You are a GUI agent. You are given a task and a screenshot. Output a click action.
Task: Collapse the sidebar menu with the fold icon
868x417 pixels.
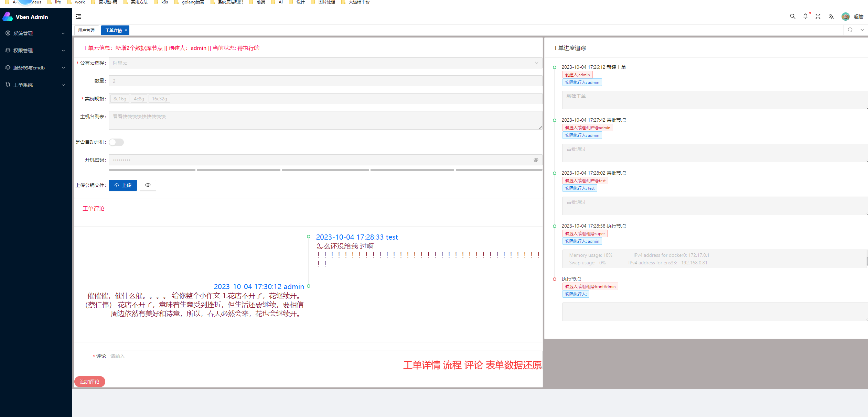pos(78,17)
